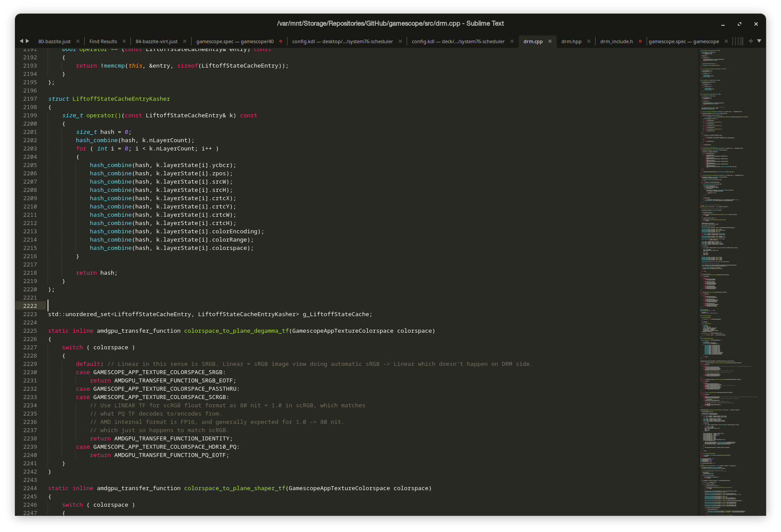Screen dimensions: 781x532
Task: Click the unsaved dot on drm_include.h tab
Action: pyautogui.click(x=640, y=41)
